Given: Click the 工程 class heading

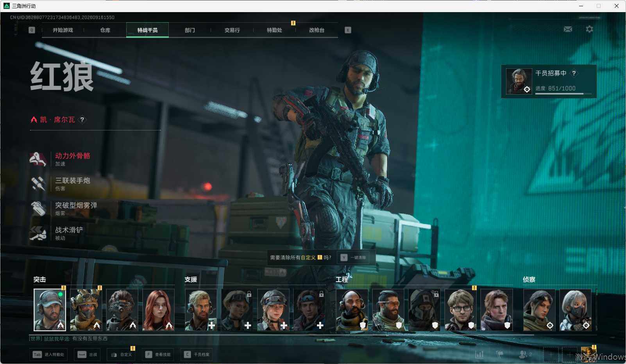Looking at the screenshot, I should tap(342, 280).
